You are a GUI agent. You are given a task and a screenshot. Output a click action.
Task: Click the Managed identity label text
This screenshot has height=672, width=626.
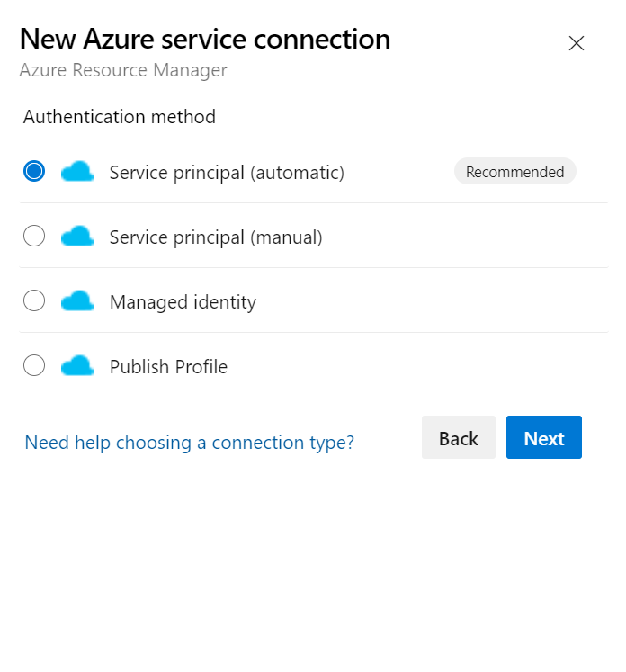[x=183, y=302]
